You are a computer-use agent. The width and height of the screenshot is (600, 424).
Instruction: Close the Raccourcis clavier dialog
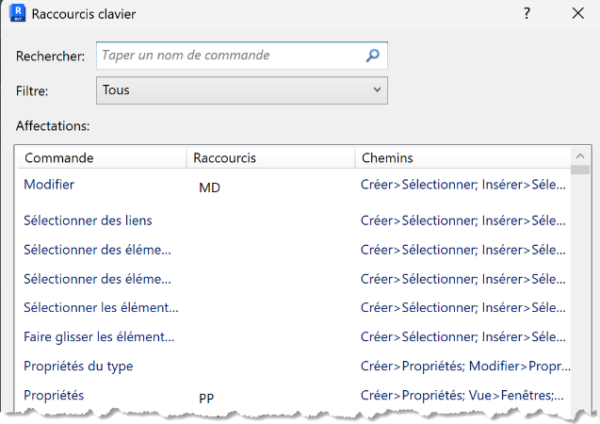click(x=578, y=13)
